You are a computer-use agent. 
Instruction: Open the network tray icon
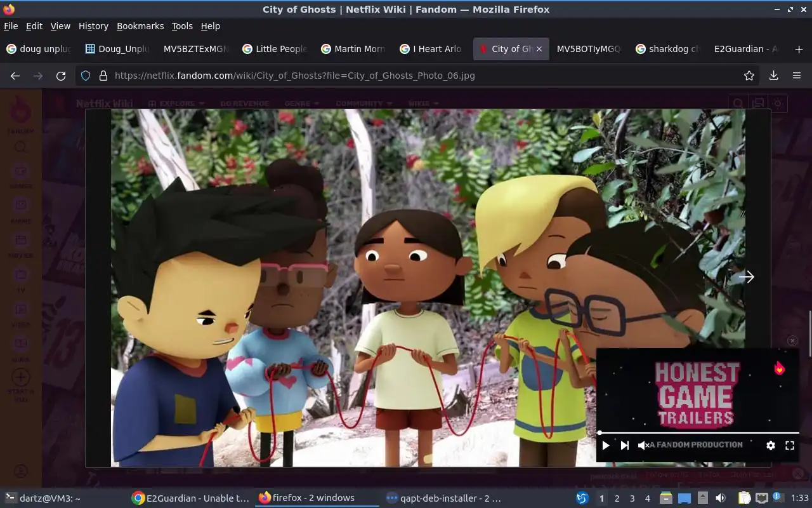[x=762, y=498]
